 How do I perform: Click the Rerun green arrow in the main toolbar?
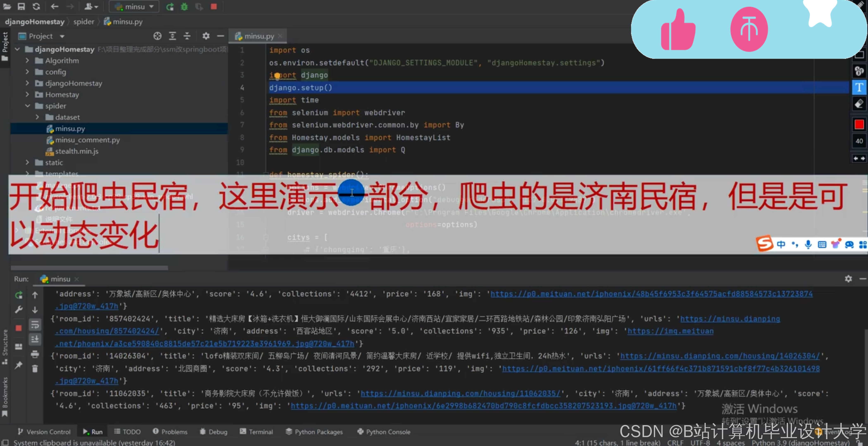pyautogui.click(x=170, y=7)
